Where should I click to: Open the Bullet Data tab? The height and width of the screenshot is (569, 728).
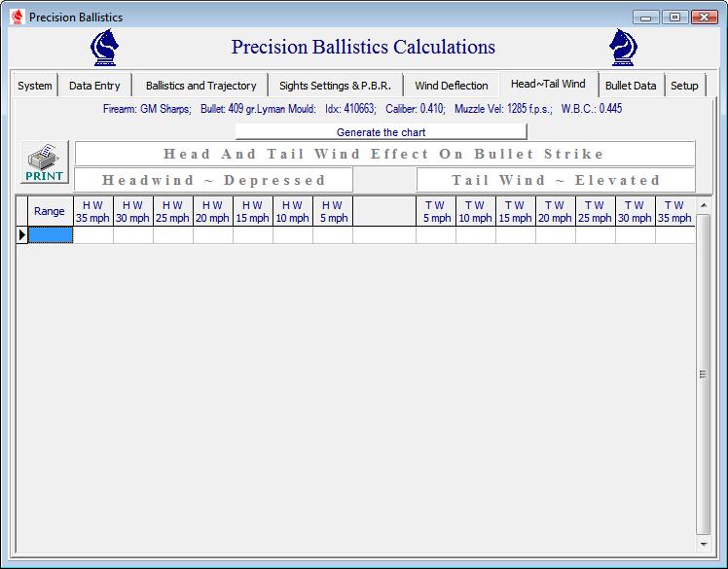[630, 86]
